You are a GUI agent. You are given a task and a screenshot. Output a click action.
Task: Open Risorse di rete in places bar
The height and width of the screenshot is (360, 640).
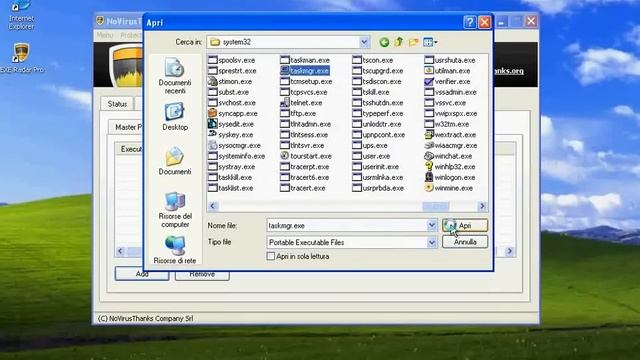pyautogui.click(x=175, y=250)
